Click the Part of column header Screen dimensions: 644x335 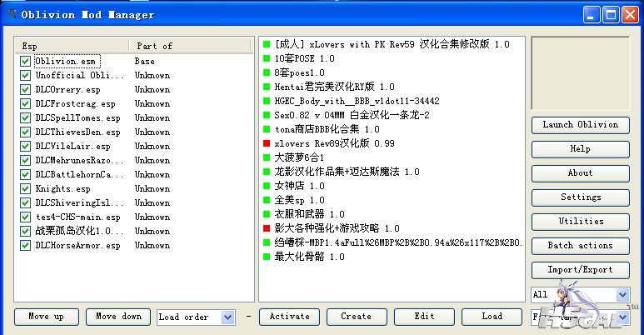[190, 46]
